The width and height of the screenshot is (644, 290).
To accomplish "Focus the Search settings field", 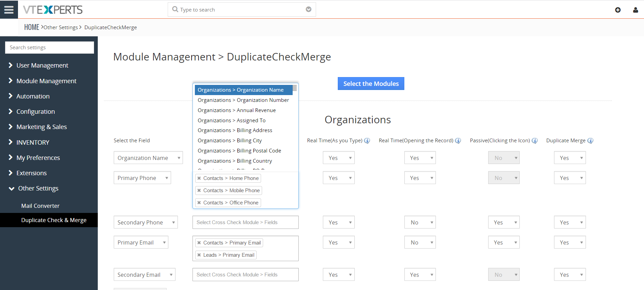I will coord(50,48).
